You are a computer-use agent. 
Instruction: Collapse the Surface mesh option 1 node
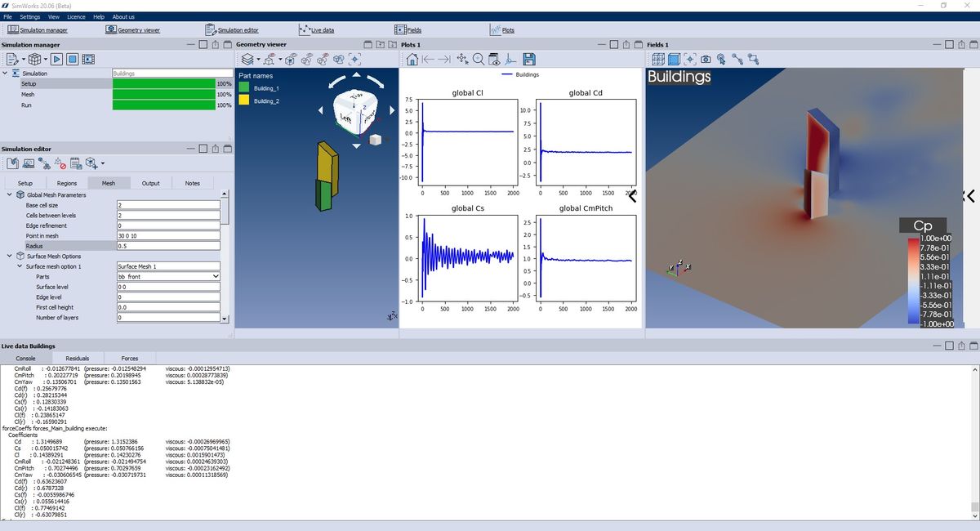click(20, 266)
